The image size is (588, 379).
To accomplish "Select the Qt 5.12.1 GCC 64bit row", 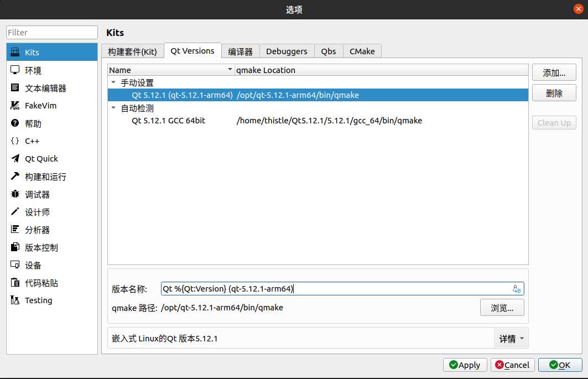I will [x=318, y=121].
